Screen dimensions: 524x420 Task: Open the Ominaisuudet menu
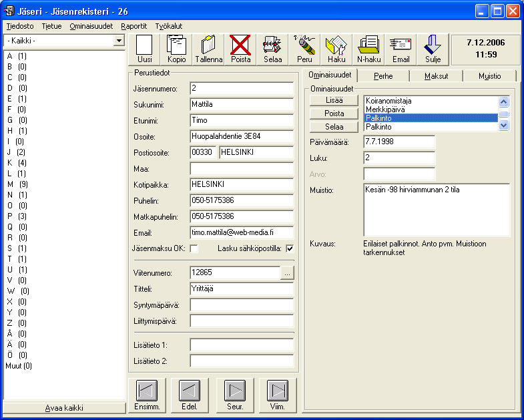[x=91, y=26]
